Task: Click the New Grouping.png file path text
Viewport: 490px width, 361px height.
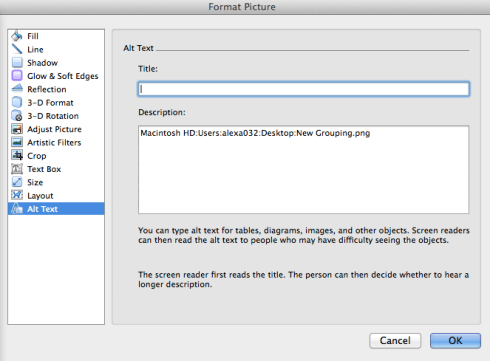Action: click(x=255, y=133)
